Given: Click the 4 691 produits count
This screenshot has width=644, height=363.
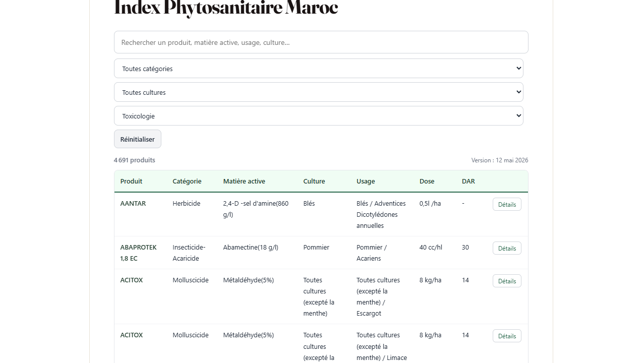Looking at the screenshot, I should [x=135, y=160].
